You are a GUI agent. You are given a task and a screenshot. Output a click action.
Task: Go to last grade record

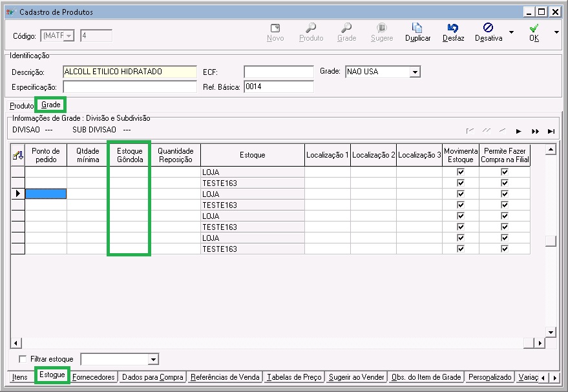tap(551, 131)
